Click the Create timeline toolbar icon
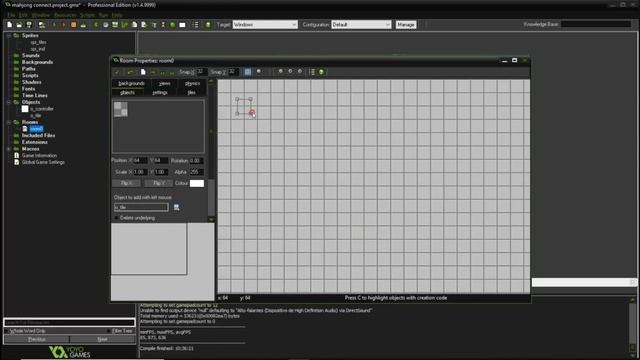The height and width of the screenshot is (360, 640). [x=163, y=25]
